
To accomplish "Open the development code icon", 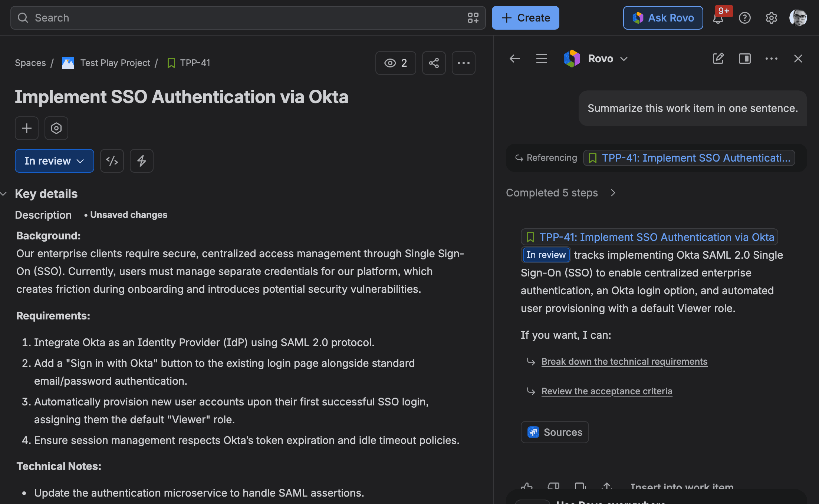I will (x=112, y=161).
